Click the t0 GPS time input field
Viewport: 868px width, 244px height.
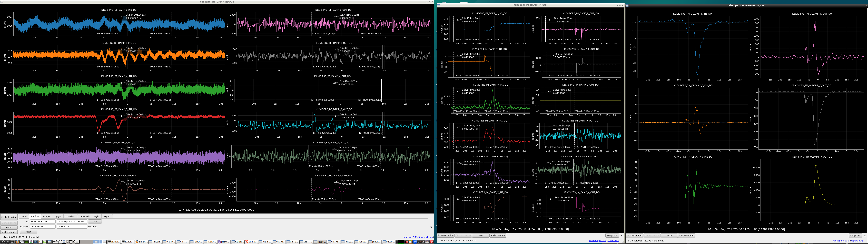(42, 222)
